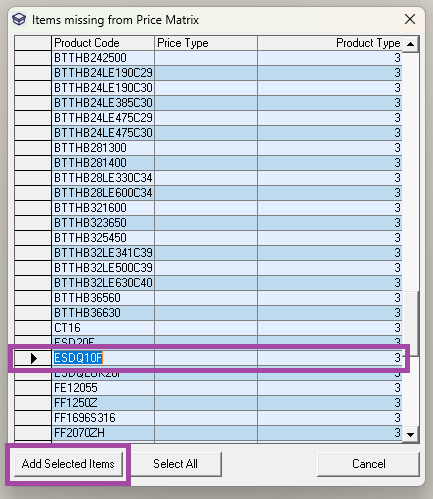This screenshot has width=433, height=499.
Task: Click product code BTTHB32LE630C40
Action: [103, 283]
